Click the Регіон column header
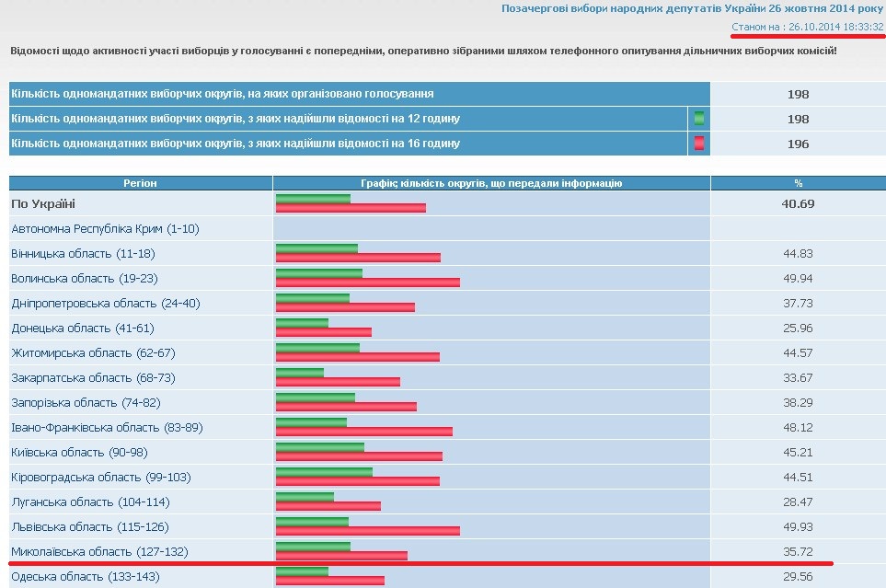This screenshot has width=886, height=588. tap(141, 183)
